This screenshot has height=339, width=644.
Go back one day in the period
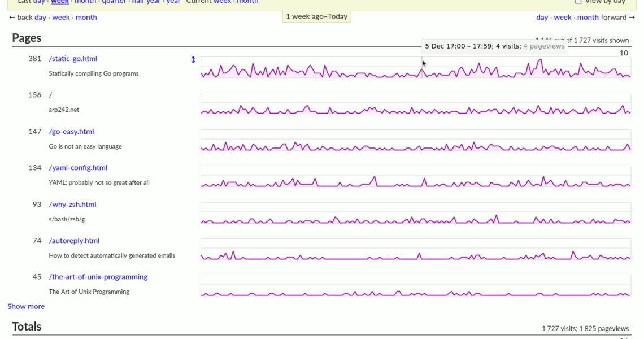tap(40, 17)
